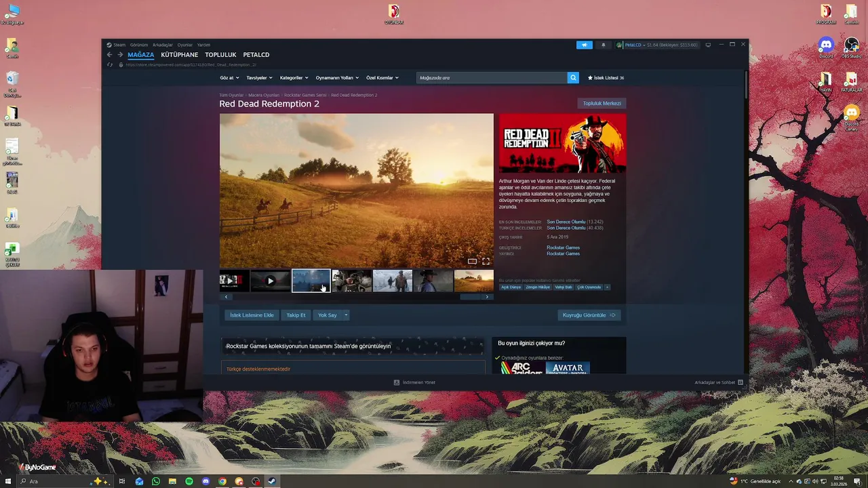Open File Explorer from the taskbar

[172, 481]
